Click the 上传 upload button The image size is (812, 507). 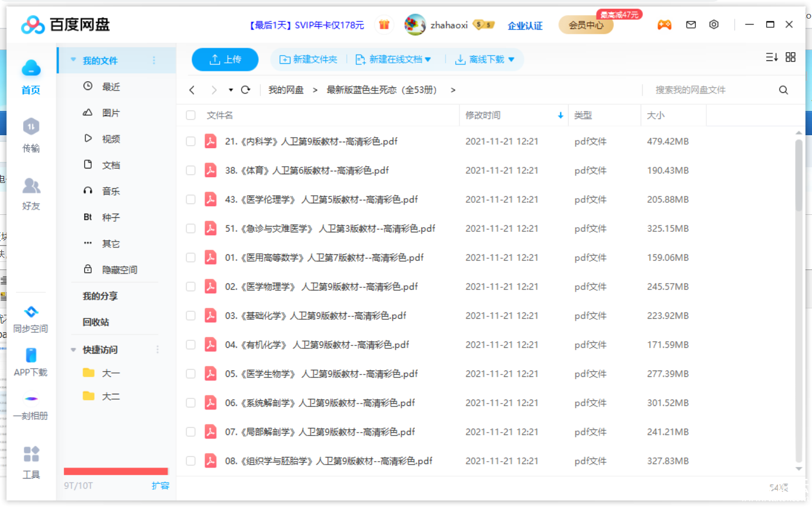pyautogui.click(x=225, y=59)
